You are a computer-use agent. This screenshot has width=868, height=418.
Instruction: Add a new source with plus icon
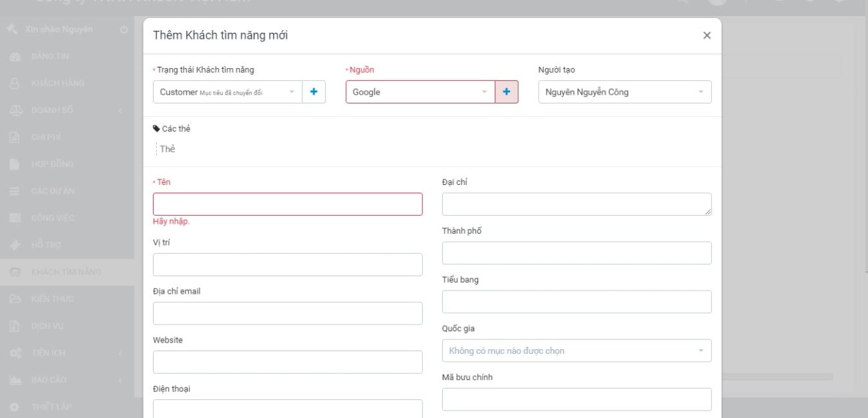tap(507, 92)
